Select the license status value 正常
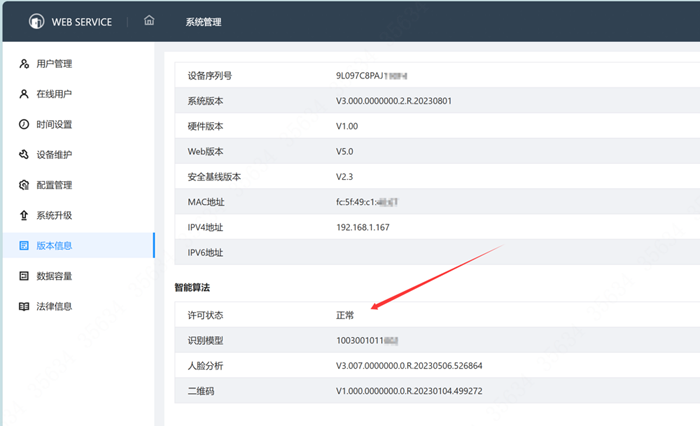 click(345, 315)
